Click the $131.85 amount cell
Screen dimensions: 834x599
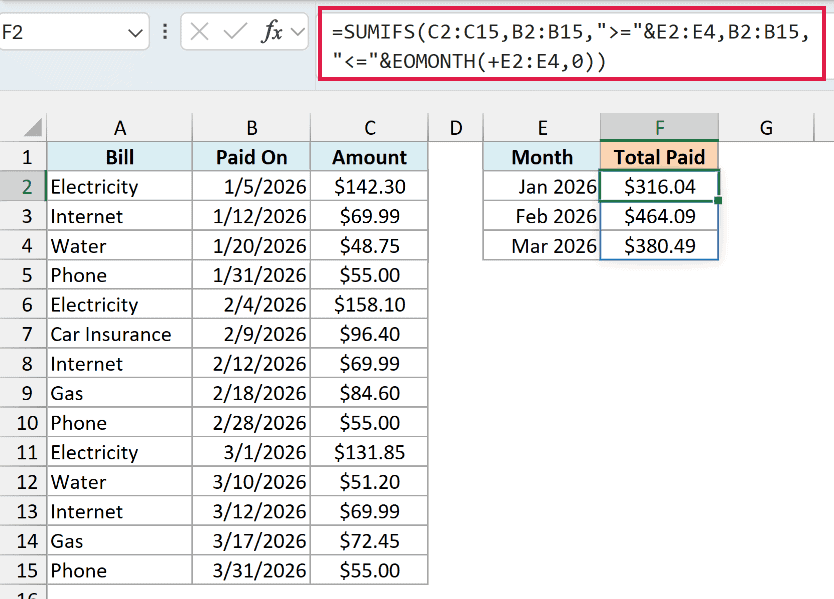tap(370, 452)
